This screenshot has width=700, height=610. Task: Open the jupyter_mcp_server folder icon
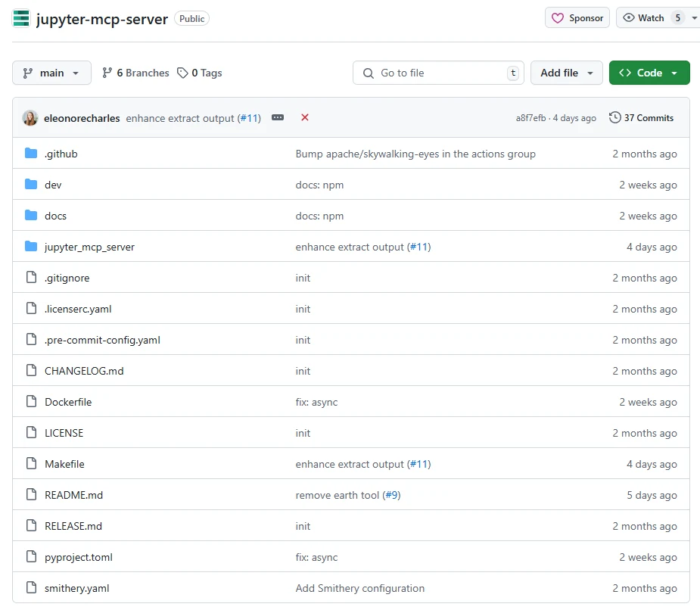point(30,247)
